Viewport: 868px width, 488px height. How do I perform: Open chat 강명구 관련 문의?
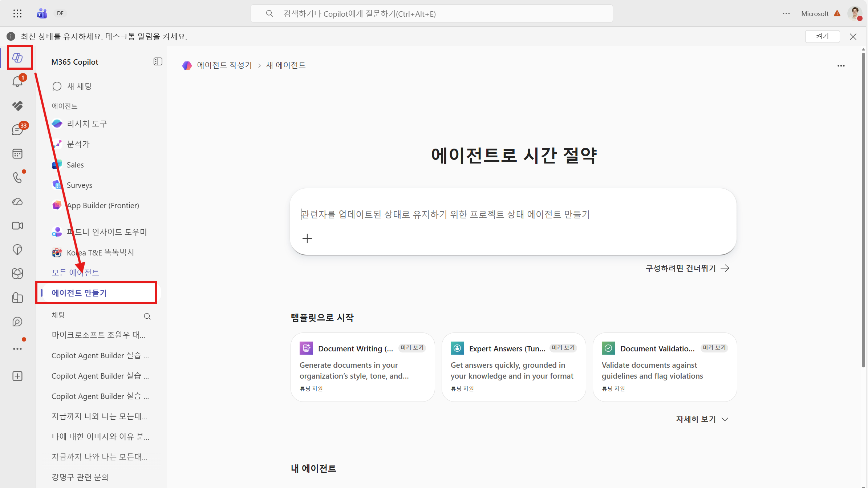tap(80, 477)
